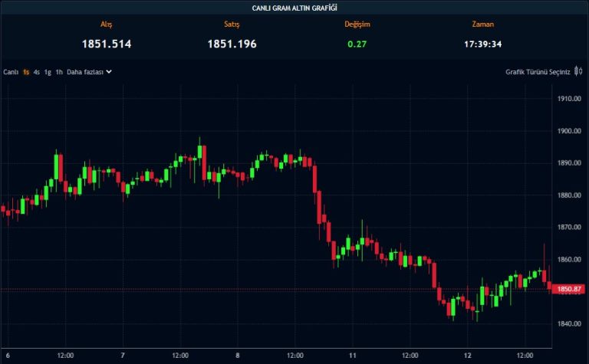Click the date label '11' on time axis
This screenshot has width=589, height=364.
[354, 356]
